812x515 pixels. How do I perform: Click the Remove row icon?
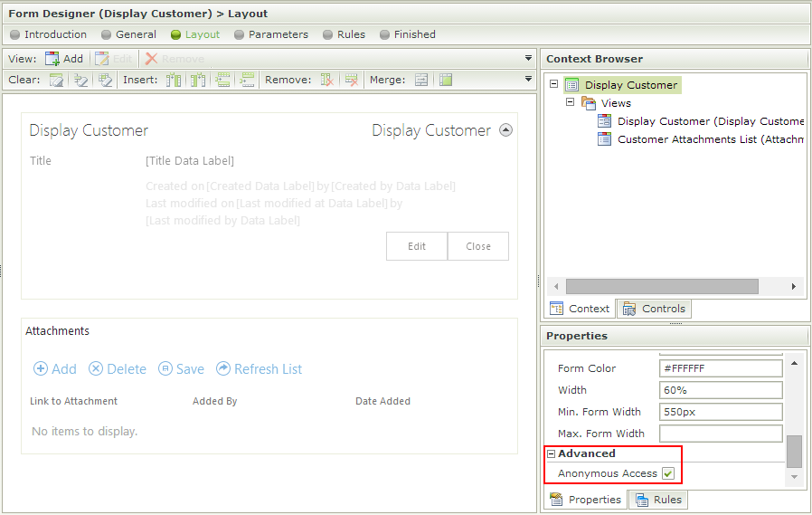click(x=351, y=80)
